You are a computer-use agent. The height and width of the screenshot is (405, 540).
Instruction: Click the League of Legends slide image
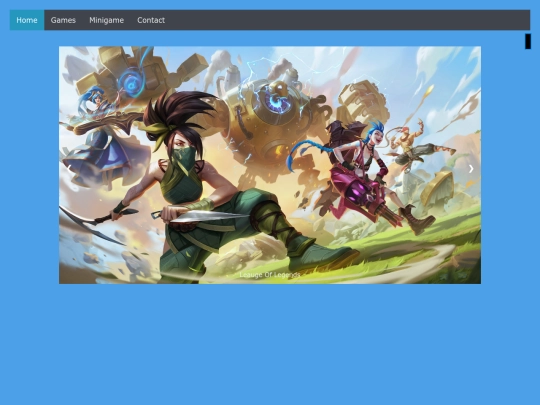tap(270, 165)
